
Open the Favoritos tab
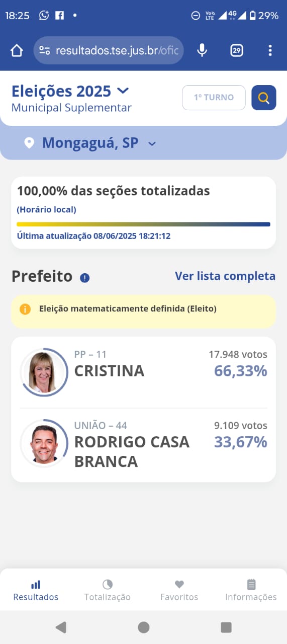click(x=179, y=590)
